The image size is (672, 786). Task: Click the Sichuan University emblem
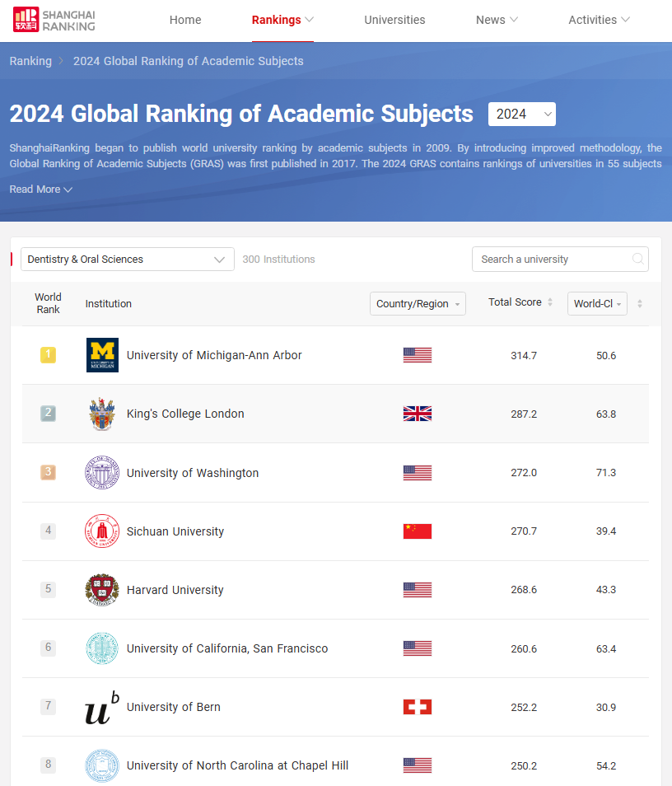[102, 531]
